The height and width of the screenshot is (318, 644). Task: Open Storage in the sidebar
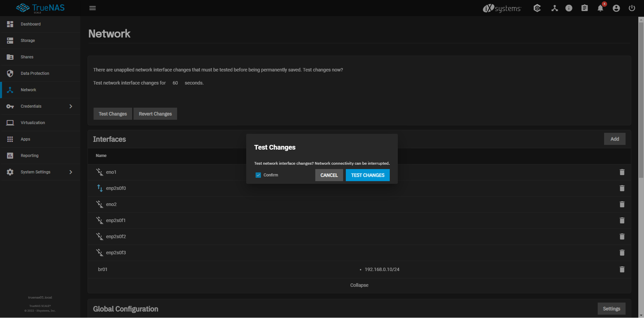point(28,41)
